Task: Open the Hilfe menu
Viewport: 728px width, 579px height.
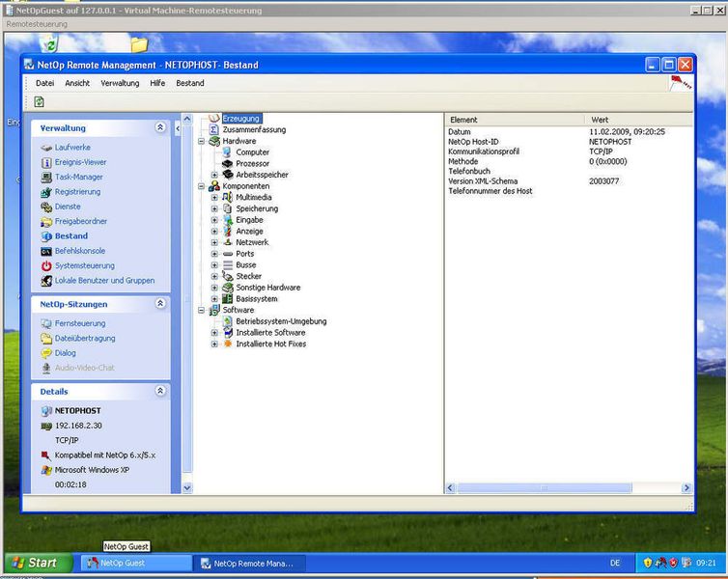Action: [157, 83]
